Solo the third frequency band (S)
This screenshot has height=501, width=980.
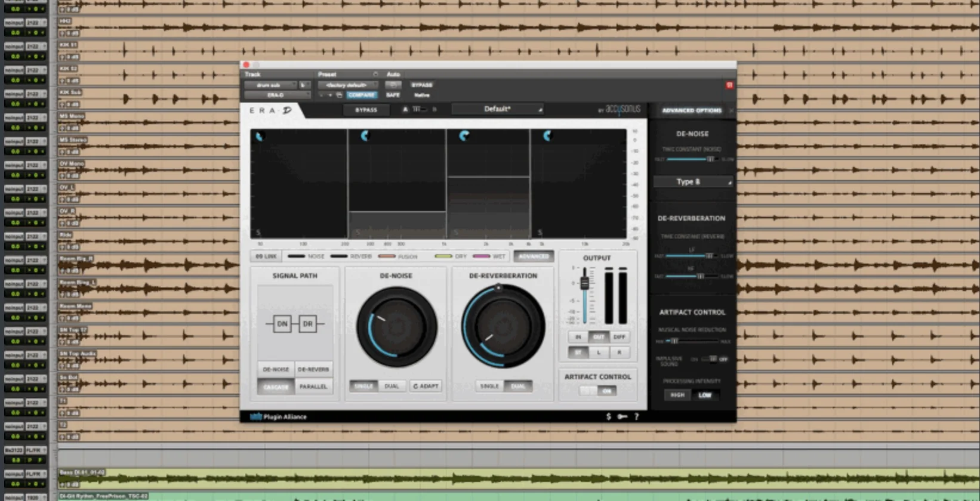tap(455, 233)
